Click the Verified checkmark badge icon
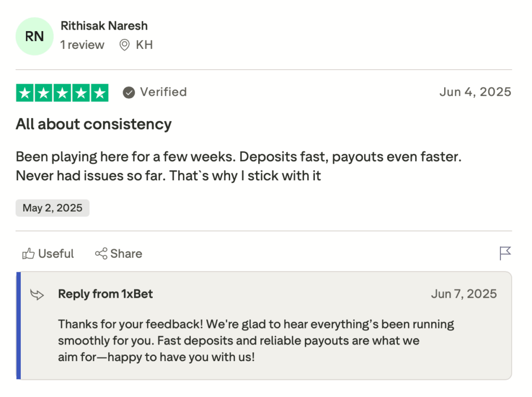The height and width of the screenshot is (397, 532). 128,92
